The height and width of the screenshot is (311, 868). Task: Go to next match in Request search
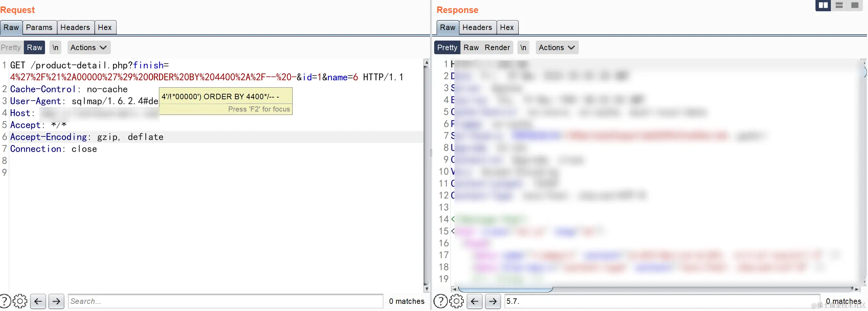coord(56,301)
